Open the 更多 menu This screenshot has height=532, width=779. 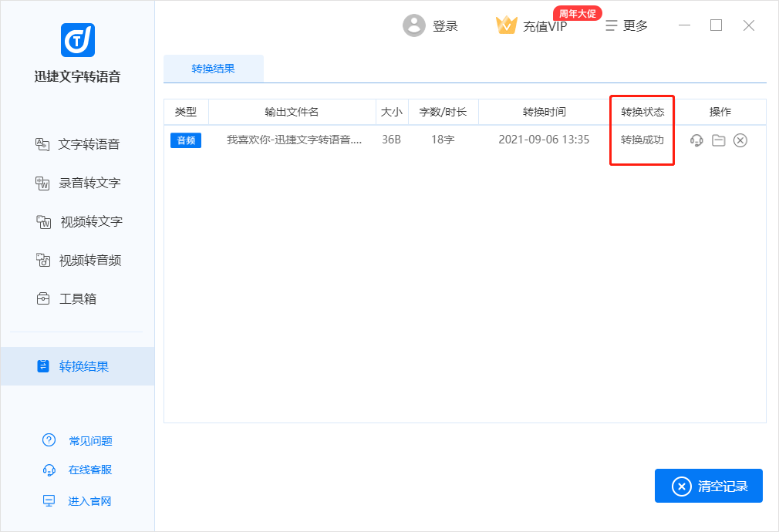pos(626,25)
